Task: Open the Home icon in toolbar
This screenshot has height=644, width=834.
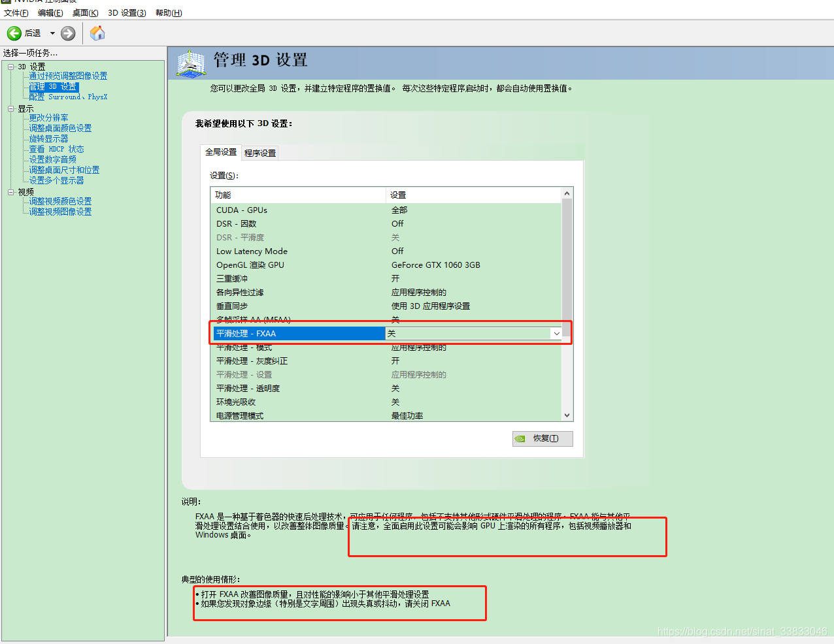Action: pos(97,33)
